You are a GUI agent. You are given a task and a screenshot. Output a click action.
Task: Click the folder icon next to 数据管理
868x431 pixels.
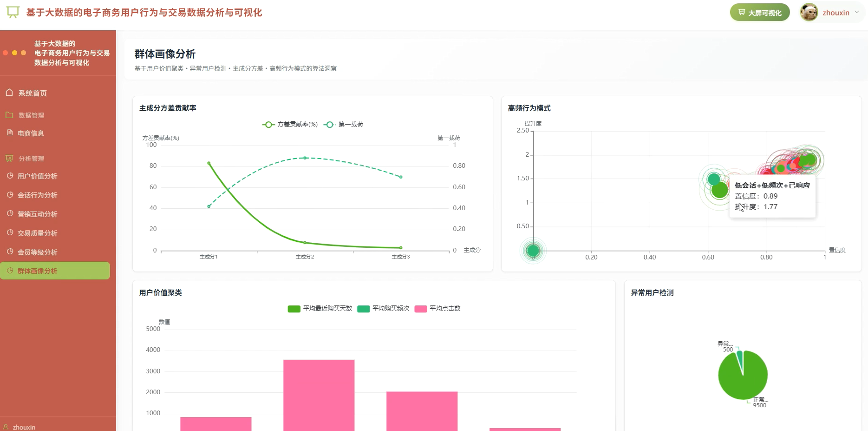click(x=9, y=115)
